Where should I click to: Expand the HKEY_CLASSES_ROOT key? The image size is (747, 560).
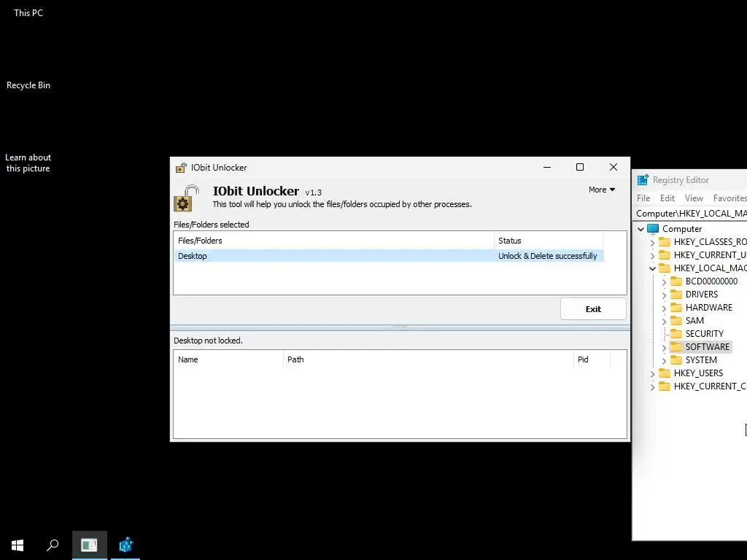click(x=652, y=242)
